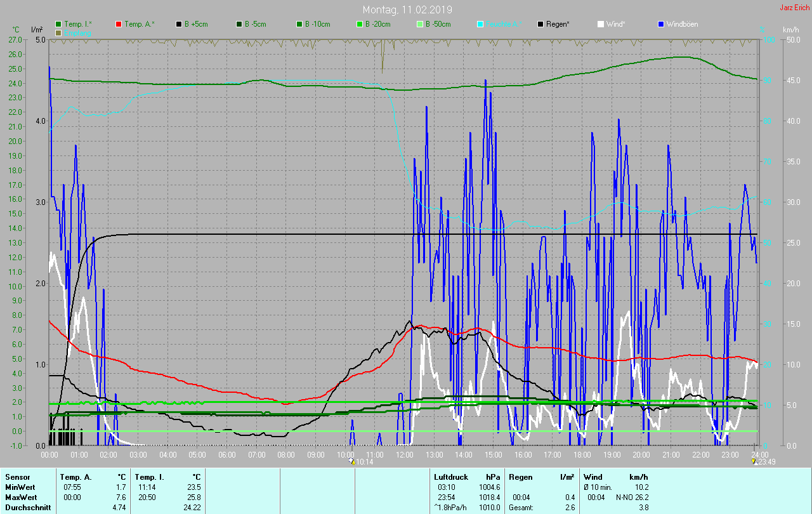This screenshot has height=514, width=812.
Task: Click the cyan legend swatch before Regen*
Action: [480, 24]
